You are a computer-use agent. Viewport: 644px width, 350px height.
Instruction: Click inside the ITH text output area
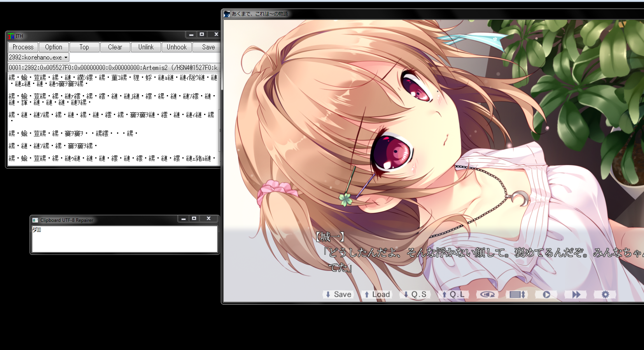point(113,119)
